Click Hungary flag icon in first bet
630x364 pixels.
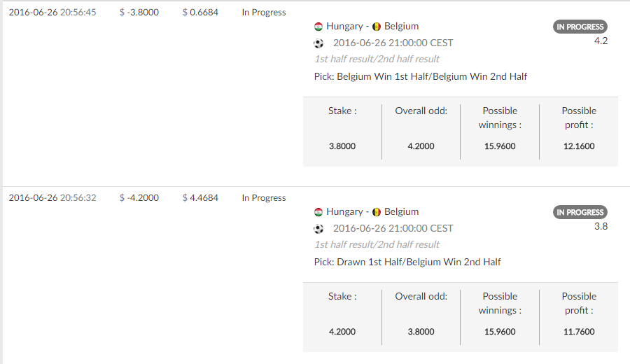point(318,27)
